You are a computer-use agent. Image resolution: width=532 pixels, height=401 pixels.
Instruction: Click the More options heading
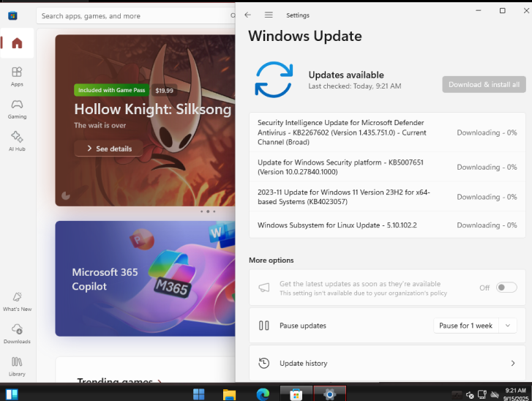coord(271,261)
